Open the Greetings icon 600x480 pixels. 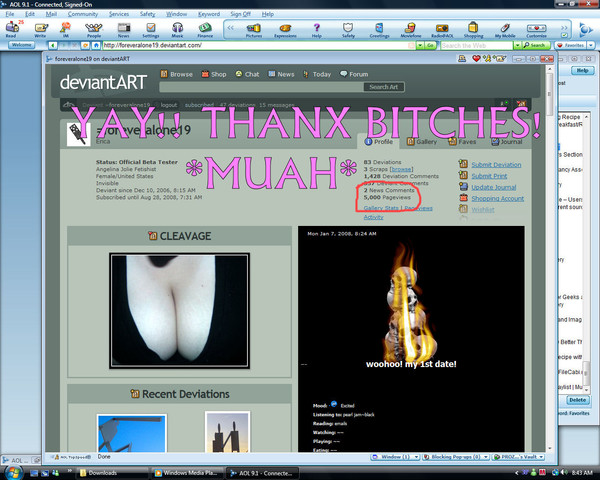(x=379, y=29)
